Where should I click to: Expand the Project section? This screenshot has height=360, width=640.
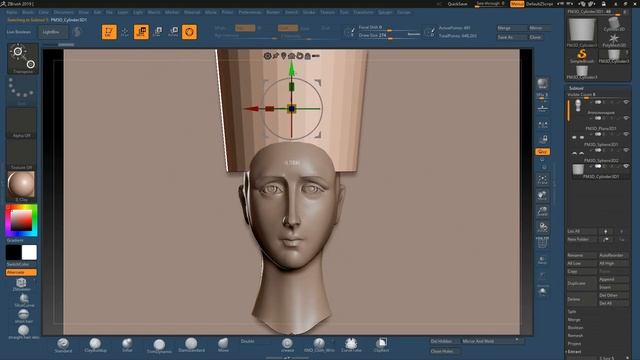(574, 344)
